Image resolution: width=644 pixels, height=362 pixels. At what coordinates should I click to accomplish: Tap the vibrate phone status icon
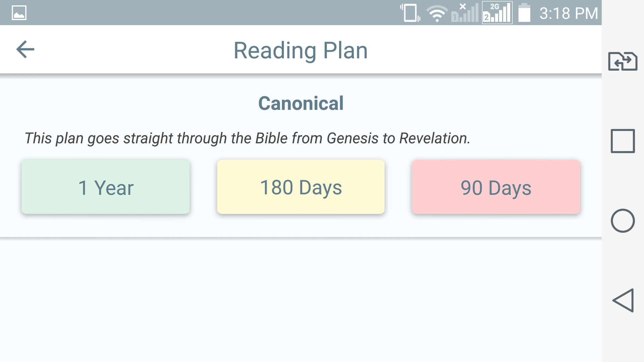pyautogui.click(x=410, y=12)
